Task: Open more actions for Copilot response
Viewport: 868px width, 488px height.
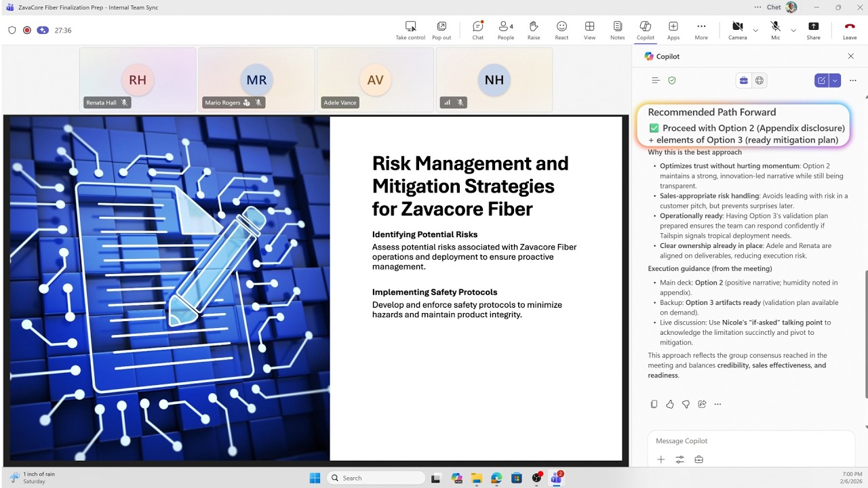Action: (x=717, y=404)
